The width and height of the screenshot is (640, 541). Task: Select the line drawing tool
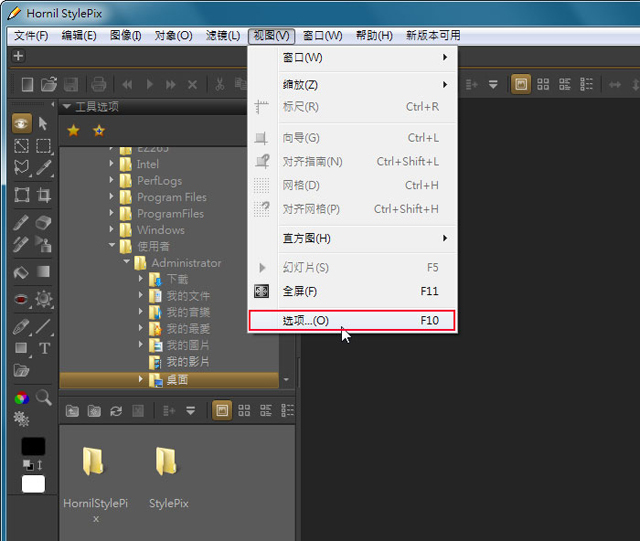point(43,326)
